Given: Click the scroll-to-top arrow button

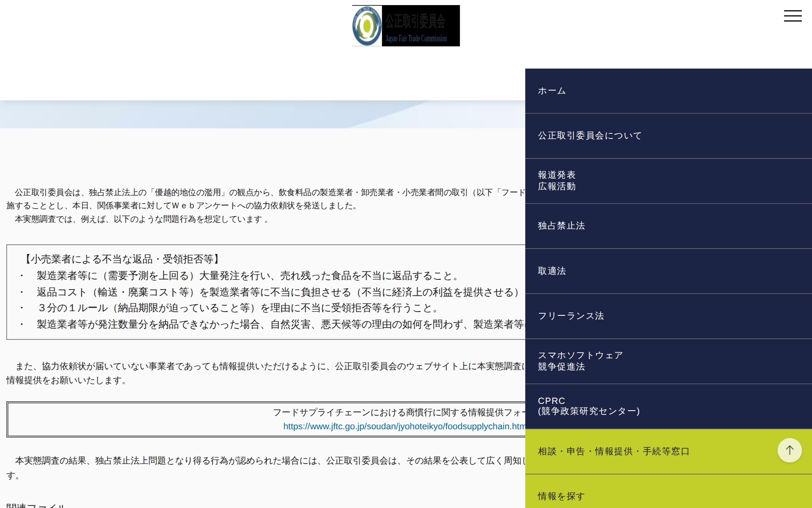Looking at the screenshot, I should click(x=789, y=450).
